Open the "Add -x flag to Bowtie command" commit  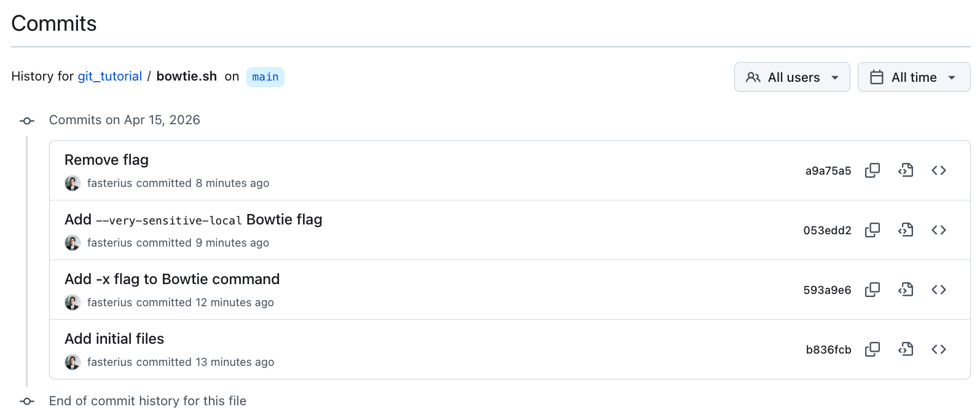click(x=172, y=279)
